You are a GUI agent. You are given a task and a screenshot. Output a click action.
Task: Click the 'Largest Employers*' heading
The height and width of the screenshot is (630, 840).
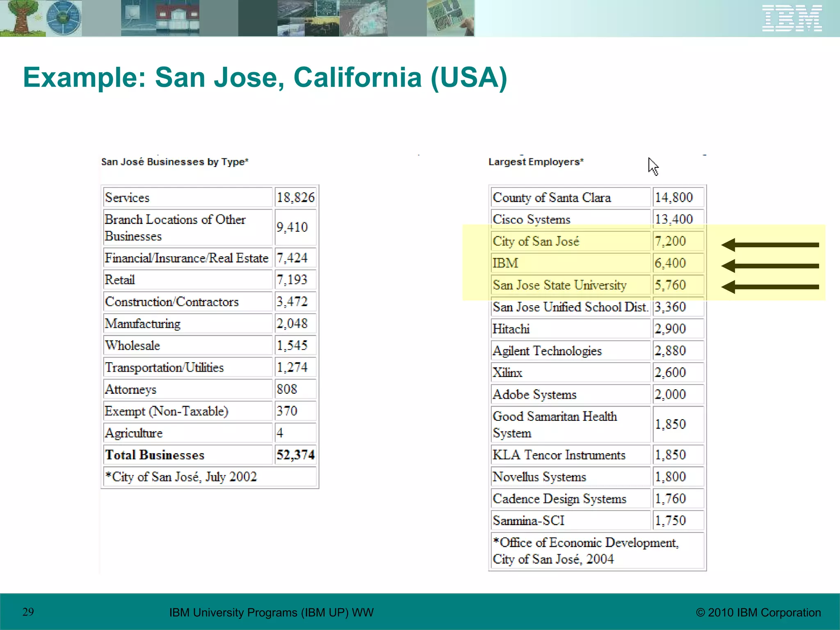click(x=536, y=162)
